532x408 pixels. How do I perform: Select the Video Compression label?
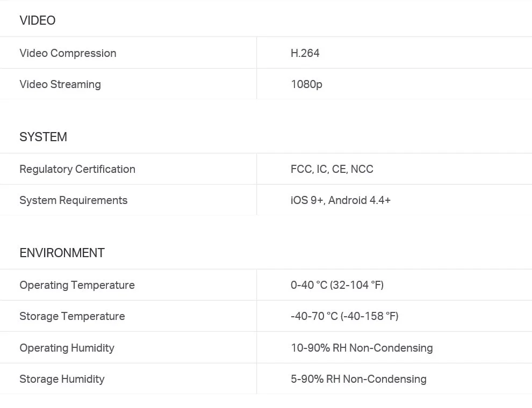[68, 53]
